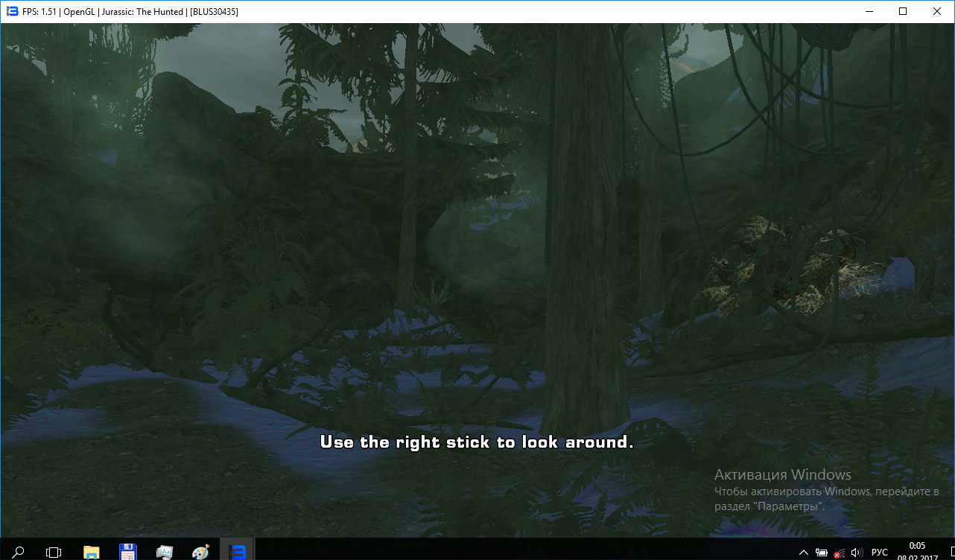Screen dimensions: 955x560
Task: Open the performance monitor taskbar icon
Action: [164, 552]
